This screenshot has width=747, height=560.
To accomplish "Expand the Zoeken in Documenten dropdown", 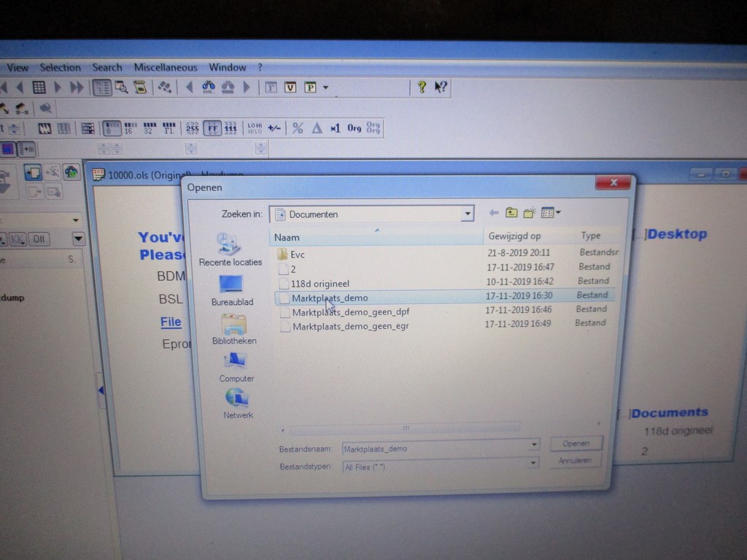I will coord(467,214).
